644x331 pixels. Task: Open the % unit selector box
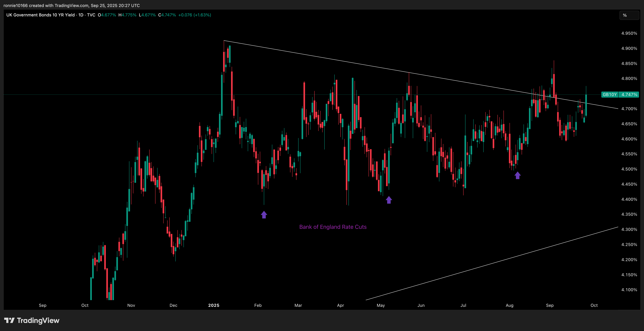(629, 15)
